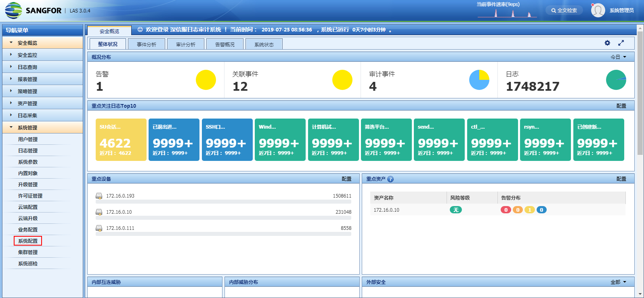Expand the 资产管理 menu section

coord(42,103)
